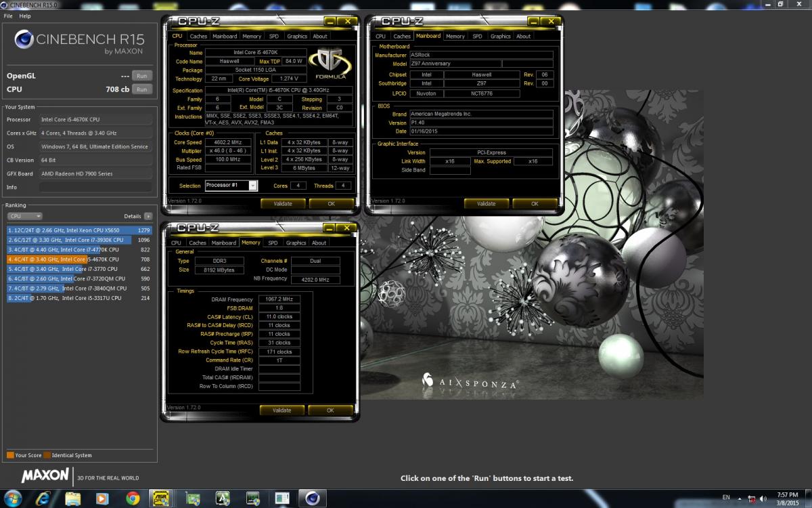Open Windows Media Player taskbar icon

[102, 499]
